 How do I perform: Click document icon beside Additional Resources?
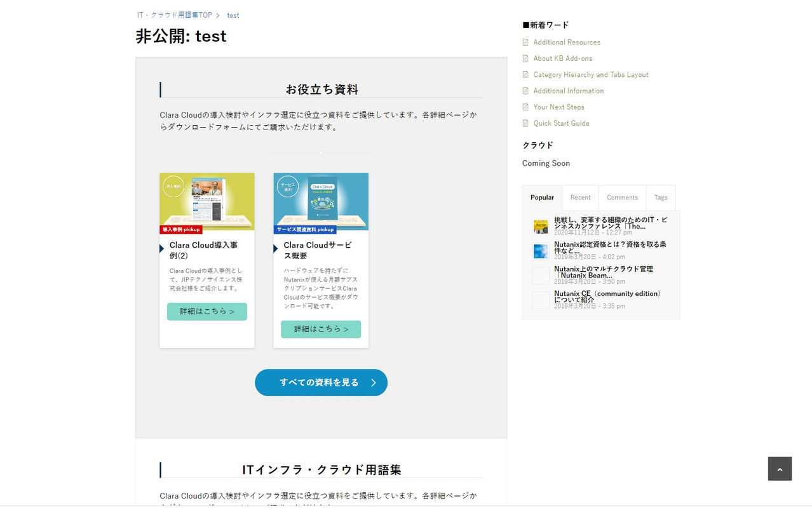[525, 43]
